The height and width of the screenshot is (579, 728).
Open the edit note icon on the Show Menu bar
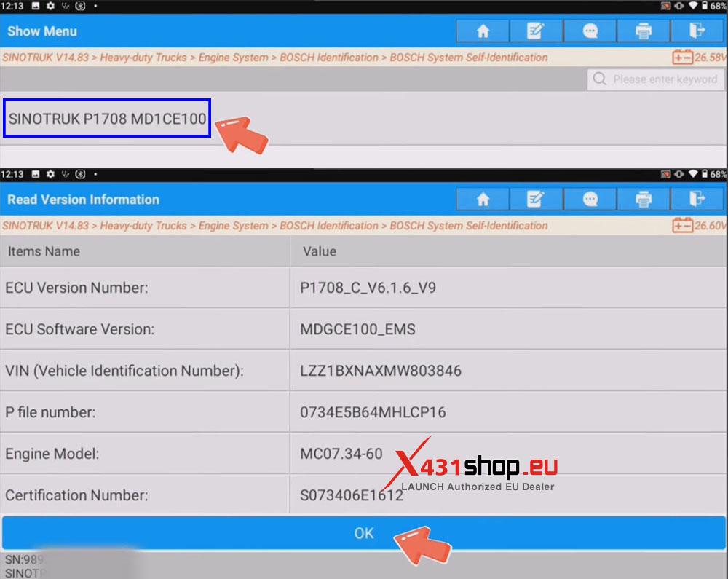tap(537, 31)
